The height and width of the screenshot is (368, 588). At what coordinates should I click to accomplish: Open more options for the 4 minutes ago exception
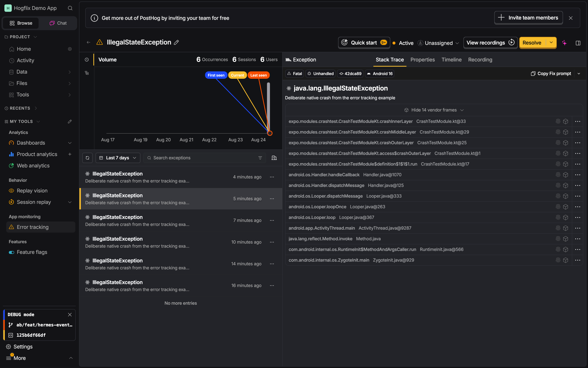[x=272, y=177]
